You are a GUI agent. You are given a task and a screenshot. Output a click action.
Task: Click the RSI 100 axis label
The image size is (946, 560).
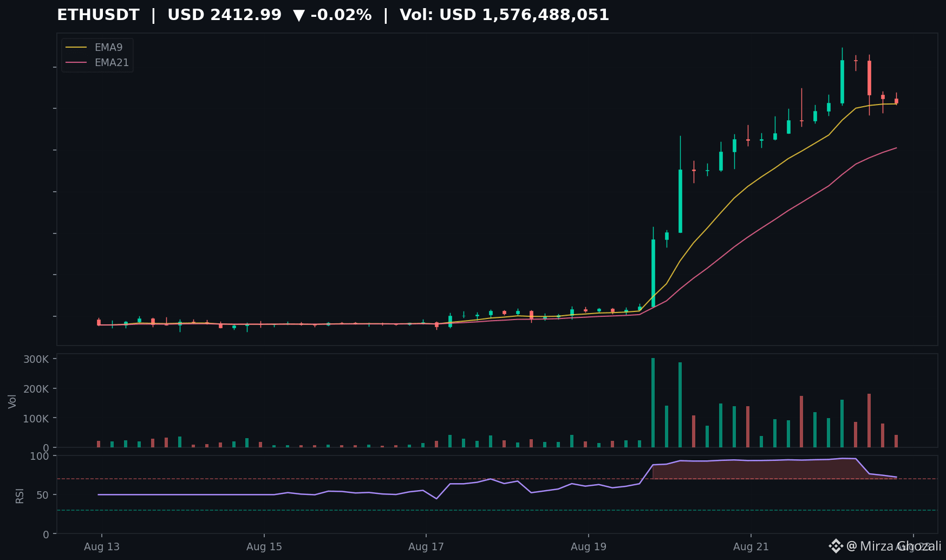(40, 456)
